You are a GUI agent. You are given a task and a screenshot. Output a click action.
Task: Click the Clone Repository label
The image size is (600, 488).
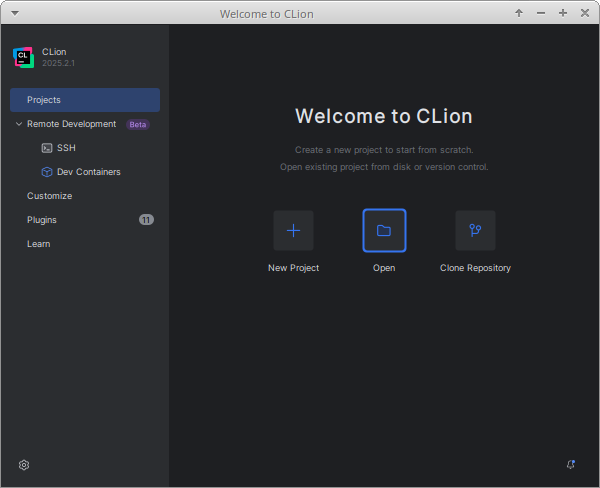(475, 268)
